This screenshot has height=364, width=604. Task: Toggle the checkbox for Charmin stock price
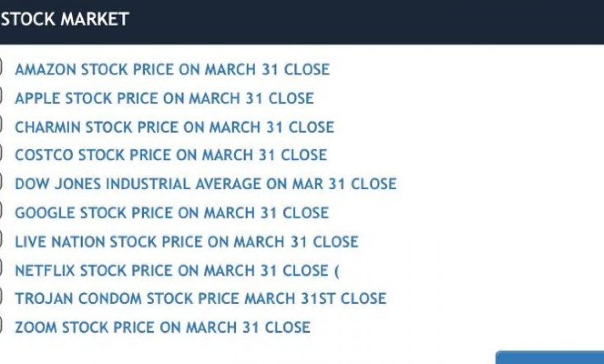pos(1,124)
